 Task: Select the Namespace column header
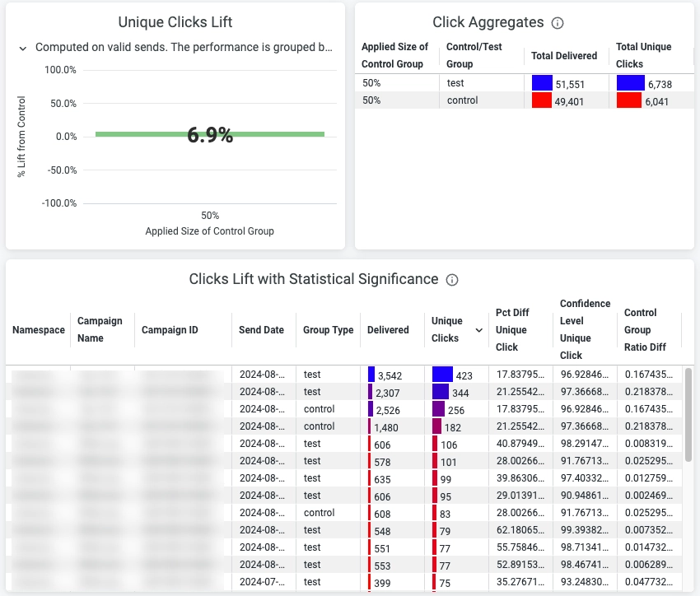[x=39, y=329]
